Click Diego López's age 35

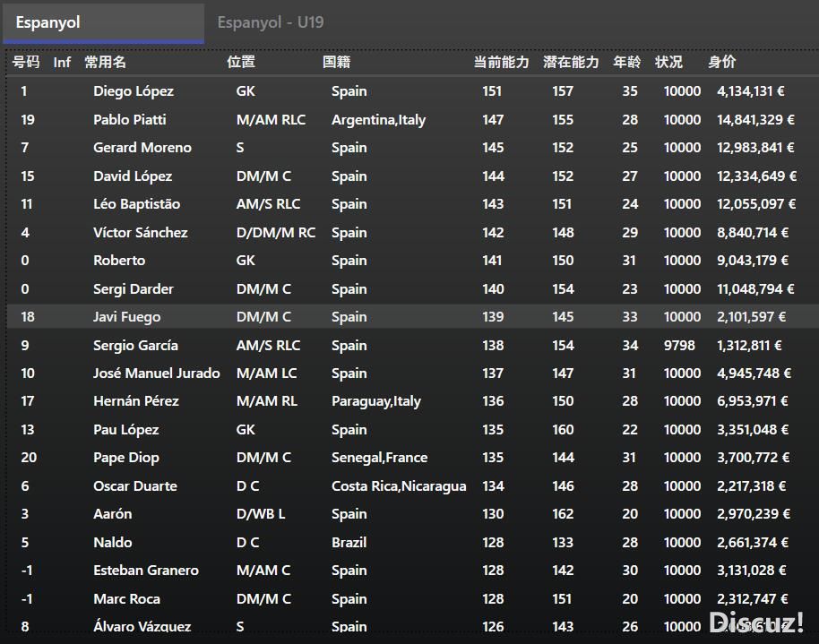pos(630,91)
